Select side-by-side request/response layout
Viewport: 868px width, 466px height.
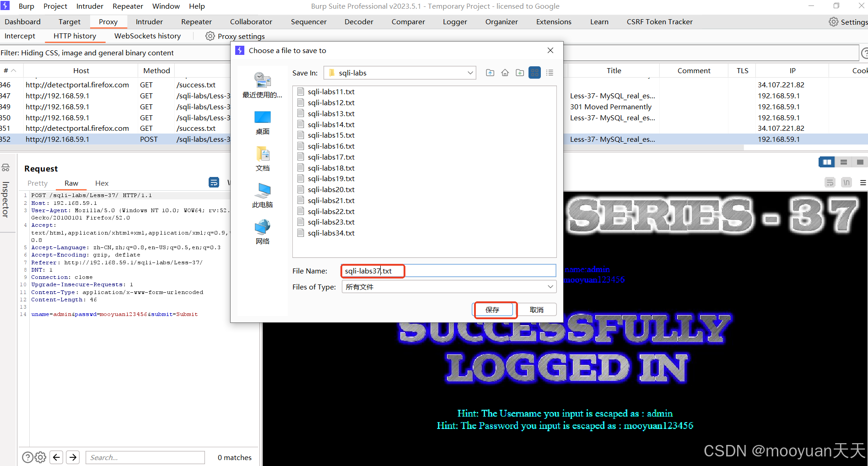[827, 162]
